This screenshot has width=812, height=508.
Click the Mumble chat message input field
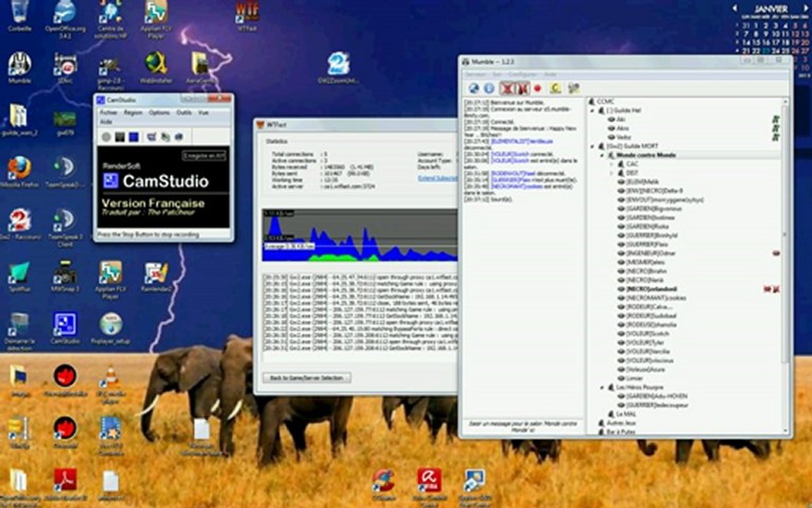click(x=522, y=426)
